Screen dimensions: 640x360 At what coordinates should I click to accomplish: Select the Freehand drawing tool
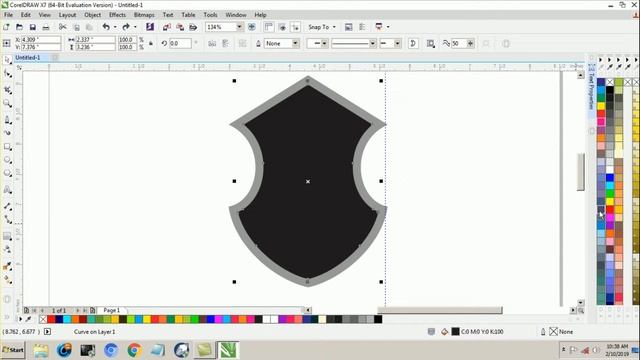coord(7,120)
